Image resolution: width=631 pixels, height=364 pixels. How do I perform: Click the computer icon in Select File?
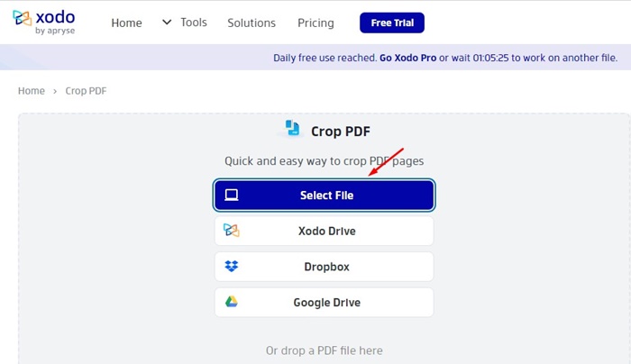tap(232, 196)
